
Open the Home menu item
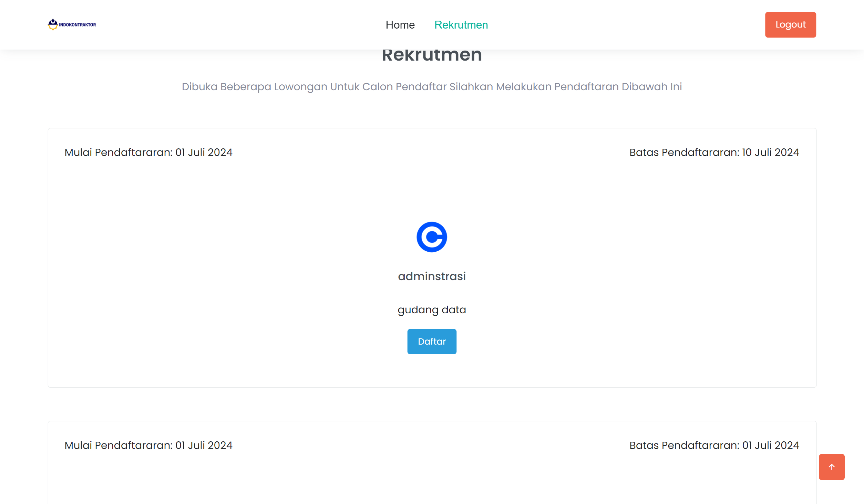coord(400,25)
